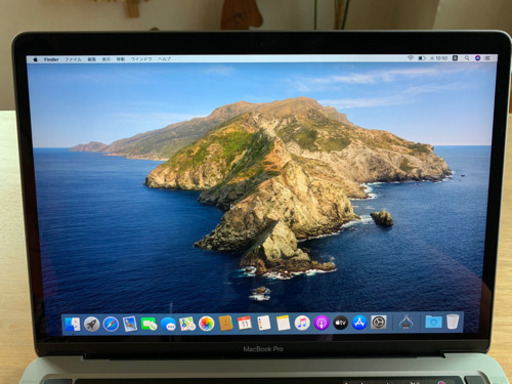This screenshot has width=512, height=384.
Task: Launch Safari compass icon
Action: pos(111,324)
